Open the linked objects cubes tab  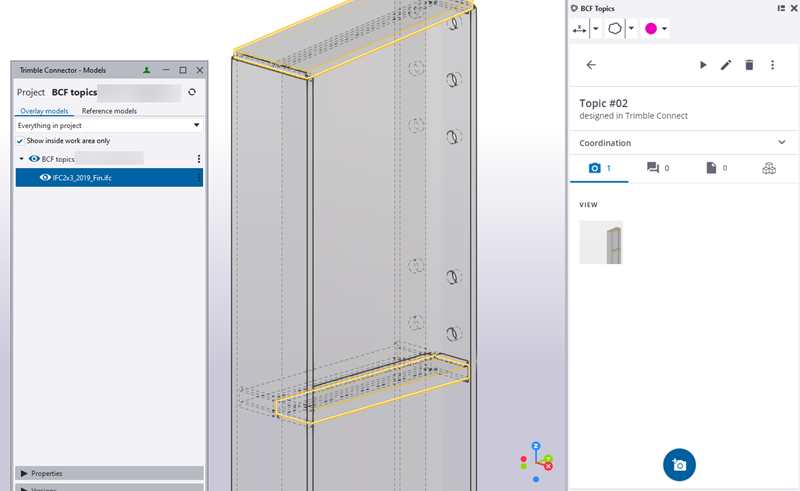[768, 168]
